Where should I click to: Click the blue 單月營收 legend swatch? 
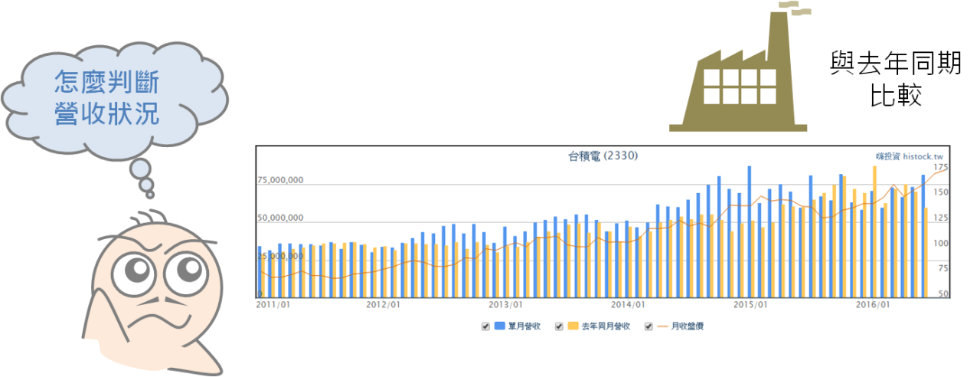point(499,326)
